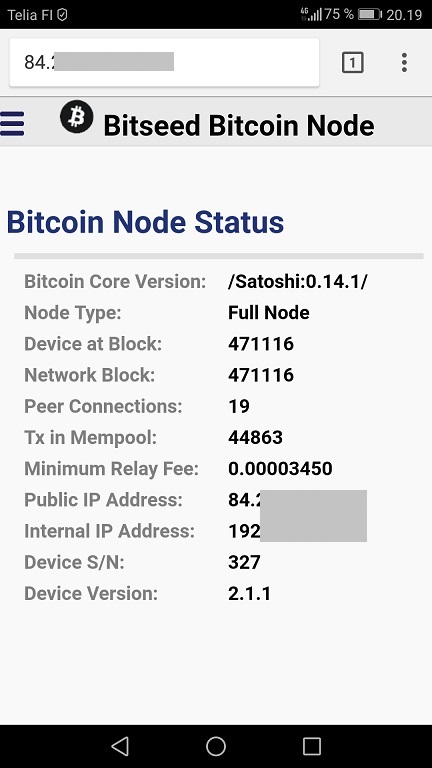Open the browser tabs switcher
Viewport: 432px width, 768px height.
coord(353,63)
